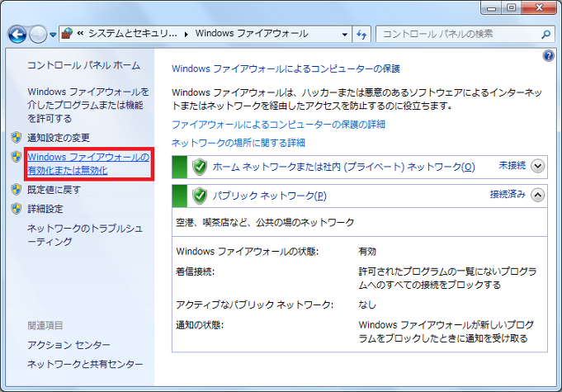This screenshot has height=392, width=562.
Task: Click the refresh icon beside address bar
Action: (361, 34)
